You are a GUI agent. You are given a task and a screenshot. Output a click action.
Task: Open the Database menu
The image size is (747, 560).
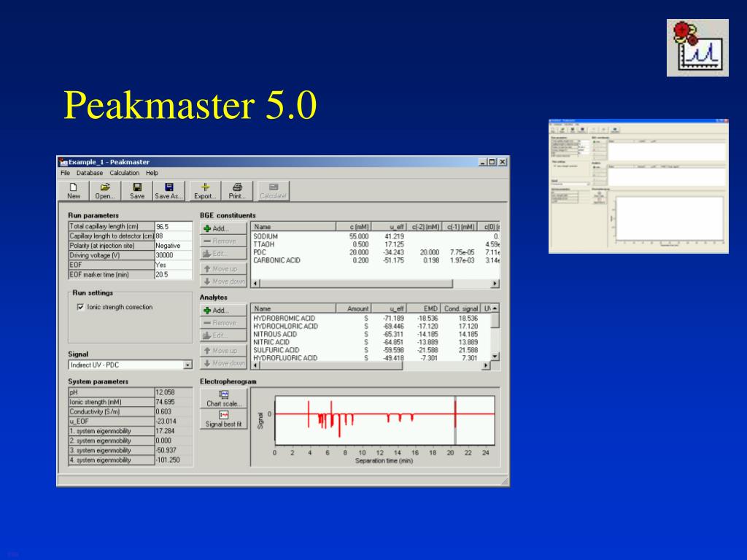point(90,173)
